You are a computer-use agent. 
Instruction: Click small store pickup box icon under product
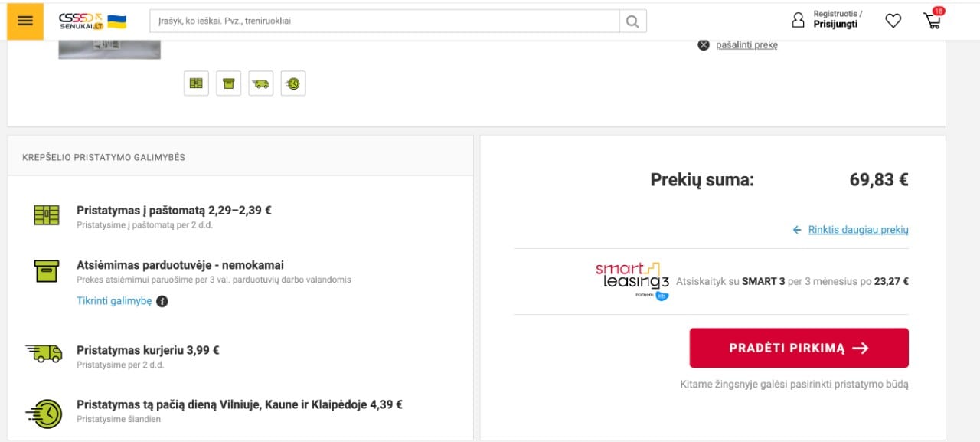228,83
